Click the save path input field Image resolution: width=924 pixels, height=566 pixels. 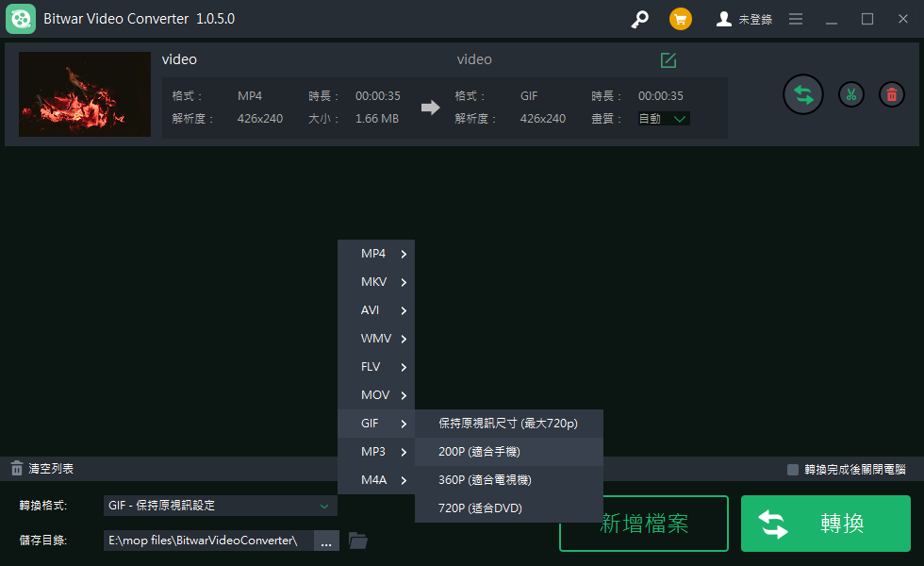208,541
